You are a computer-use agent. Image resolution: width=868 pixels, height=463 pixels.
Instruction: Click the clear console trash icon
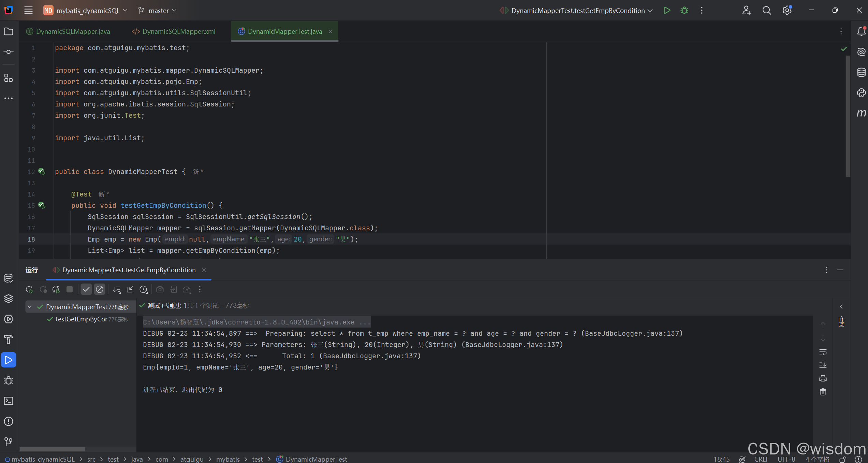823,392
